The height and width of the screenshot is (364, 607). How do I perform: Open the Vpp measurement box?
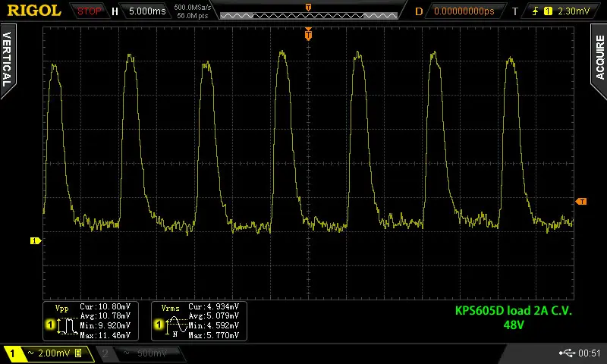tap(90, 321)
